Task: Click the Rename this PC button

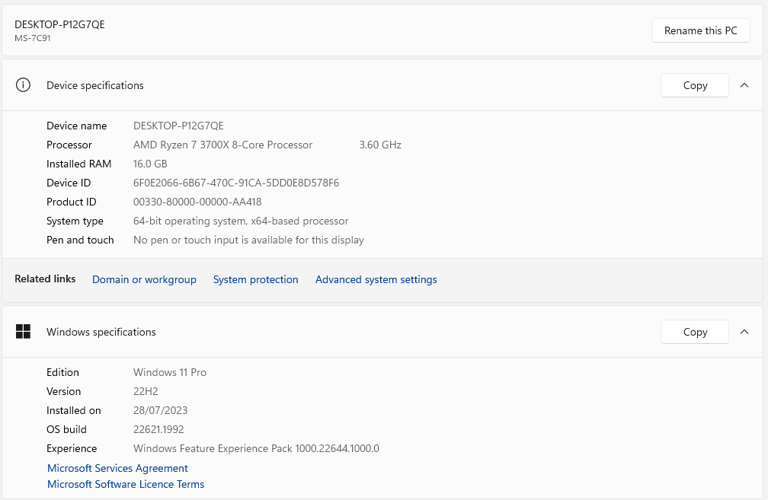Action: (x=700, y=31)
